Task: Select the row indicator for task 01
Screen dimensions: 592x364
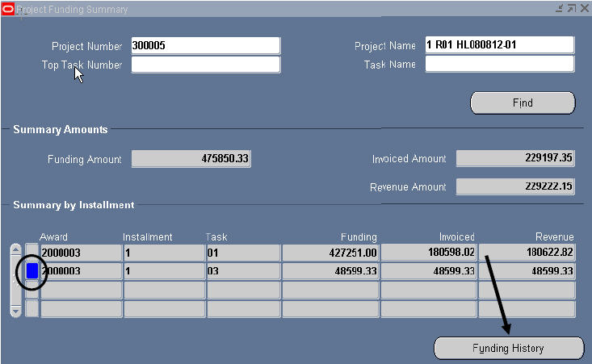Action: tap(32, 252)
